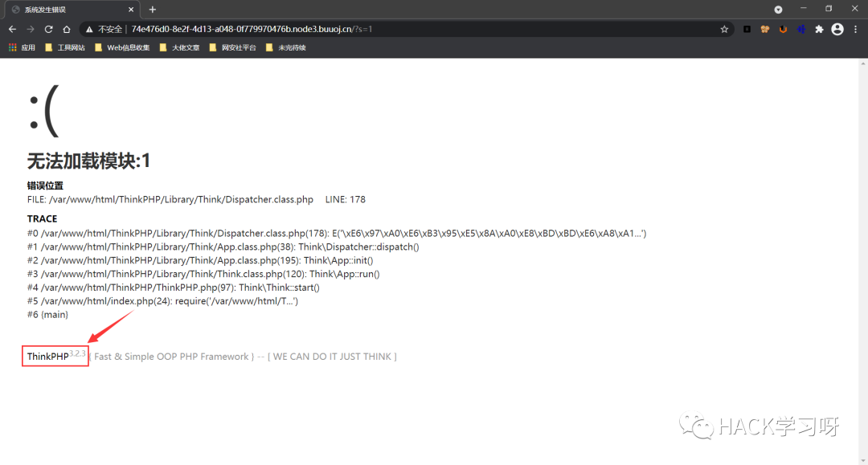The height and width of the screenshot is (465, 868).
Task: Open the black square extension icon
Action: [747, 29]
